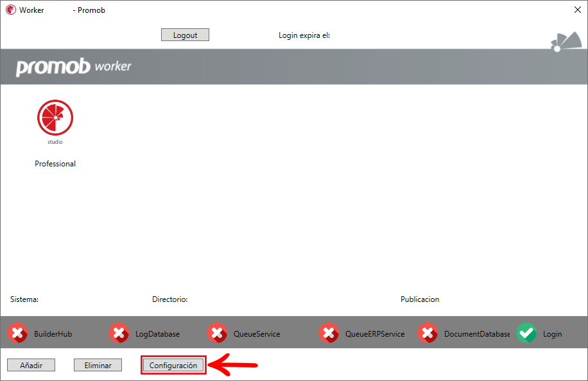Click the 'Publicacion' label
Image resolution: width=588 pixels, height=381 pixels.
click(x=420, y=299)
